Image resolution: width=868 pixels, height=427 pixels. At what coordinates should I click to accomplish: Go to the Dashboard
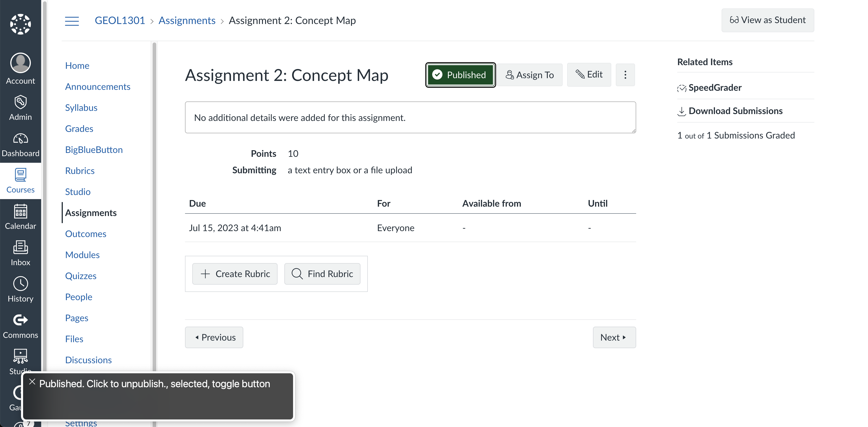(20, 144)
